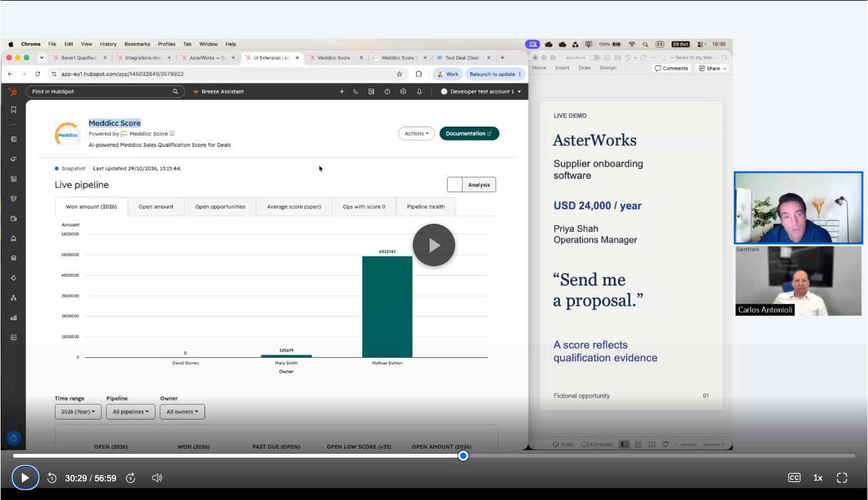Viewport: 868px width, 500px height.
Task: Click the Find in HubSpot search field
Action: coord(105,92)
